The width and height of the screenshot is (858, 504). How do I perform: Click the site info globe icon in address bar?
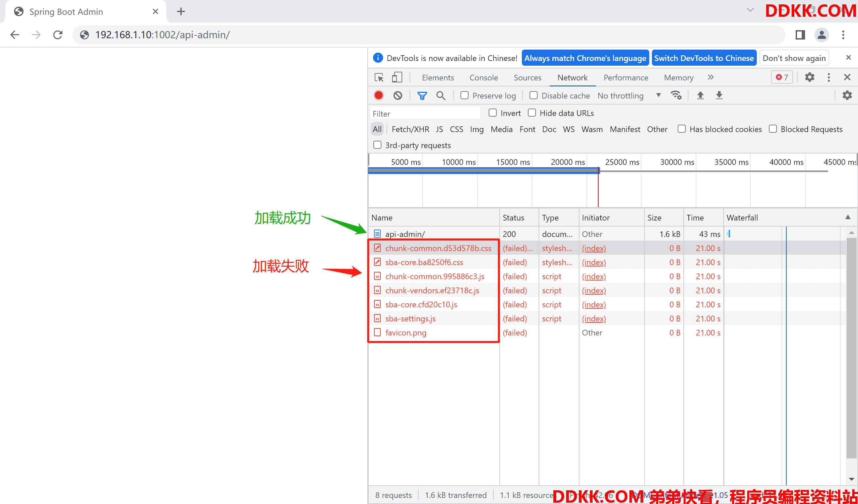[x=84, y=35]
